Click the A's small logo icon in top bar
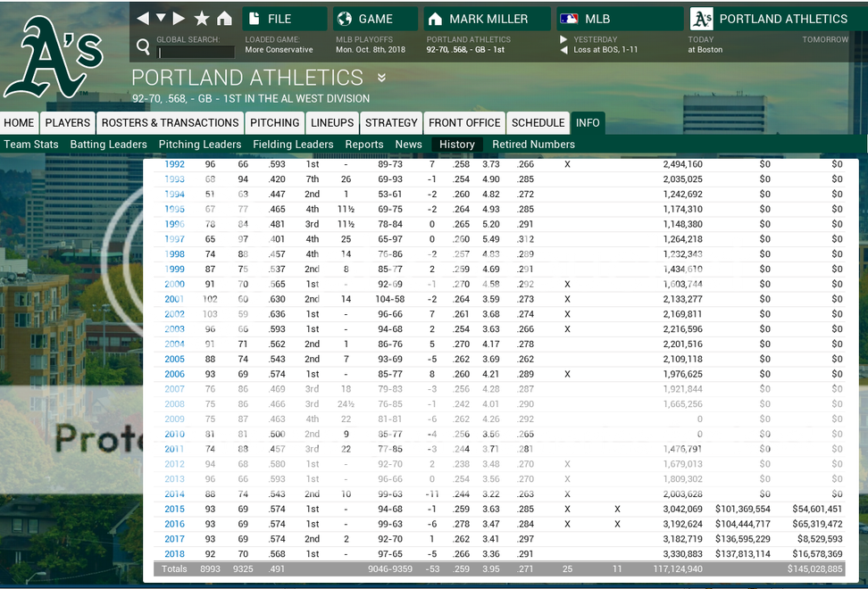 tap(702, 19)
